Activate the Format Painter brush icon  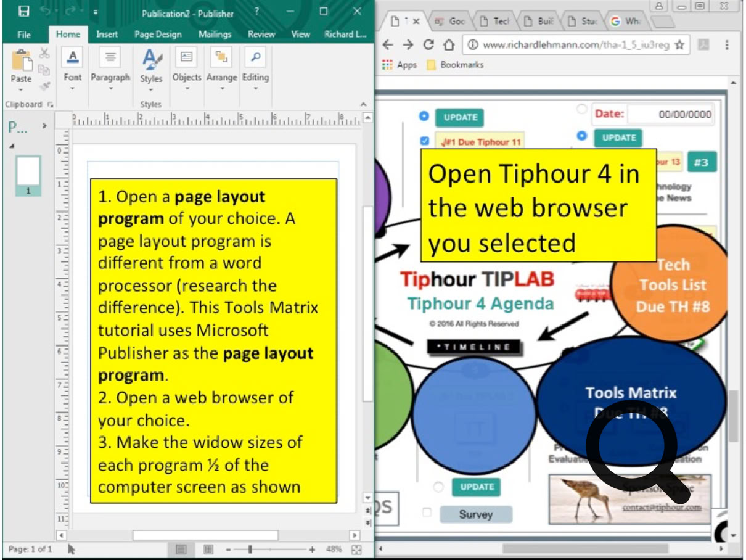pyautogui.click(x=44, y=85)
